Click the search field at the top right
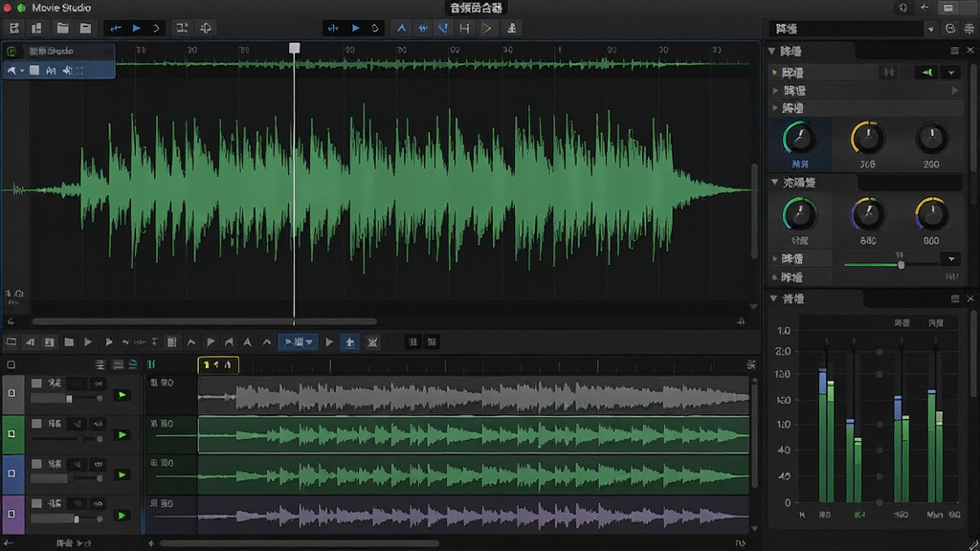 pyautogui.click(x=847, y=29)
